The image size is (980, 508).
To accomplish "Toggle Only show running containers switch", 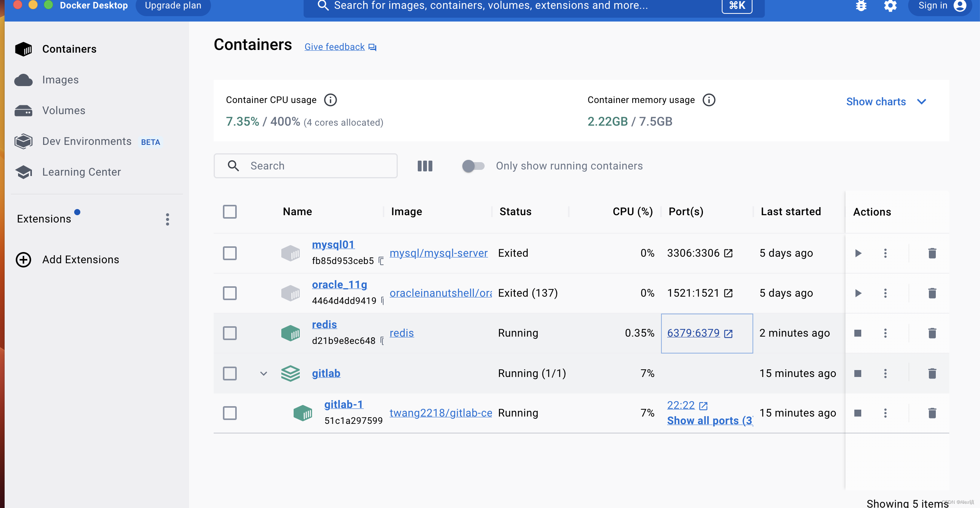I will 473,166.
